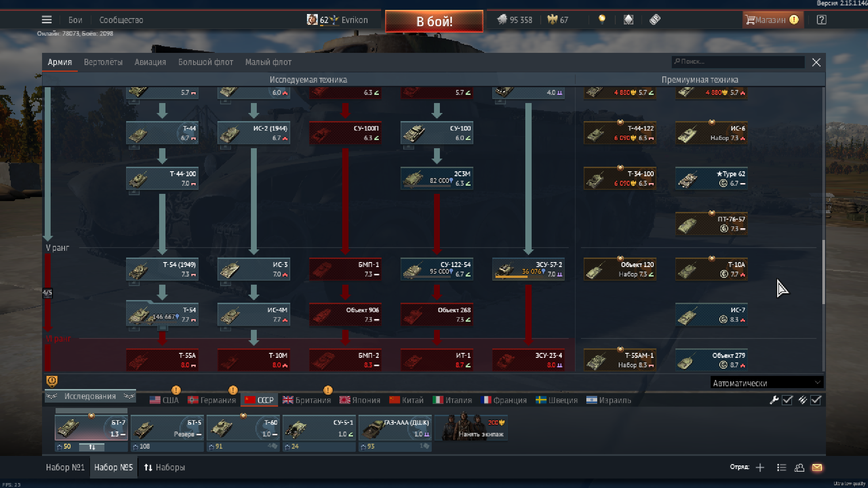Select the Германия nation tab
Viewport: 868px width, 488px height.
(x=212, y=400)
